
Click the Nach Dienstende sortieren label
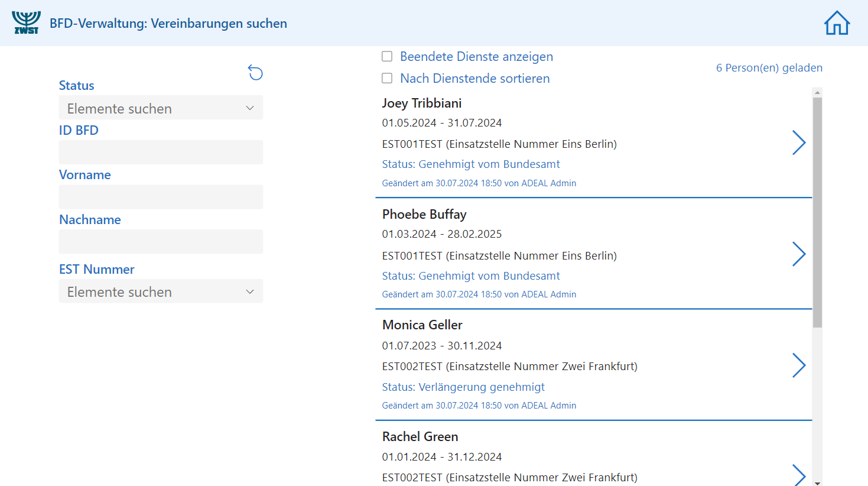click(475, 79)
